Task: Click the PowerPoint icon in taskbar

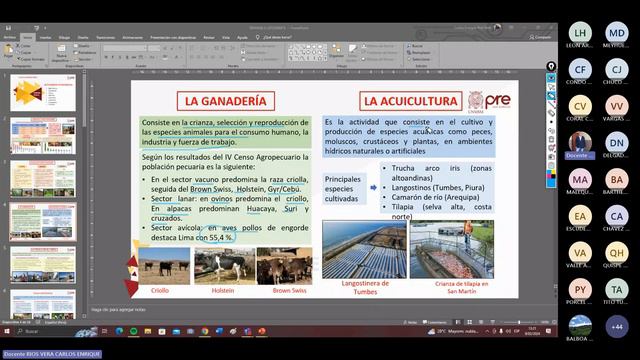Action: pos(262,331)
